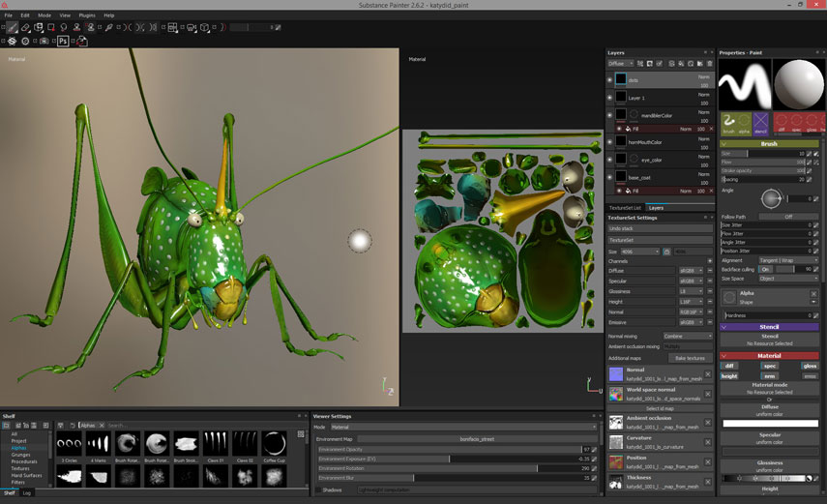This screenshot has width=827, height=504.
Task: Toggle visibility of mandiblerColor layer
Action: point(609,115)
